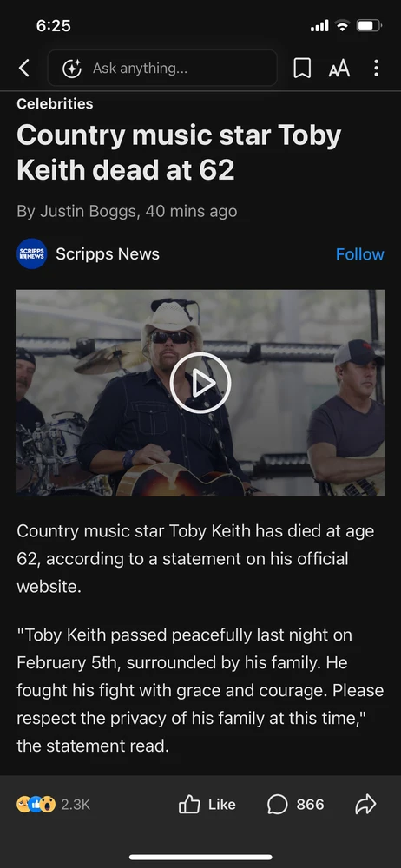Open comments via speech bubble icon
401x868 pixels.
278,805
